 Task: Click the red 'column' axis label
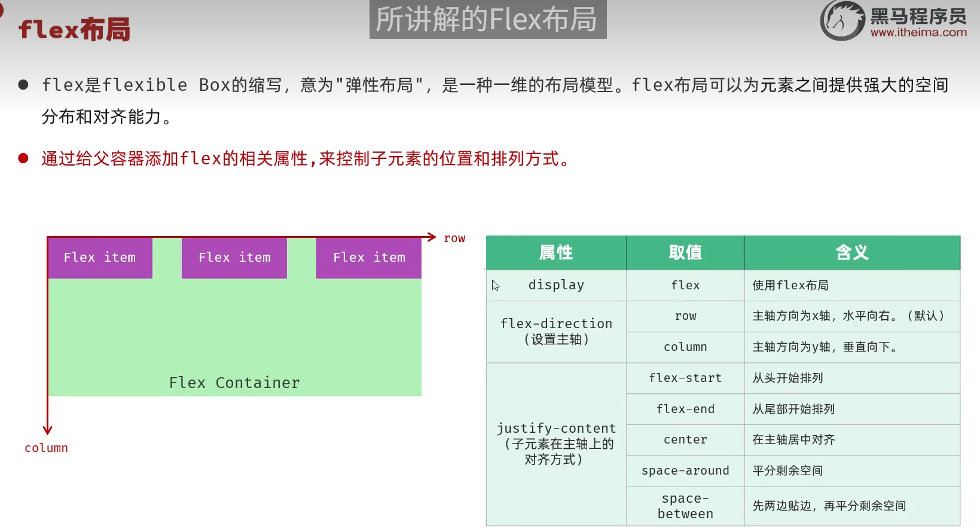click(46, 448)
